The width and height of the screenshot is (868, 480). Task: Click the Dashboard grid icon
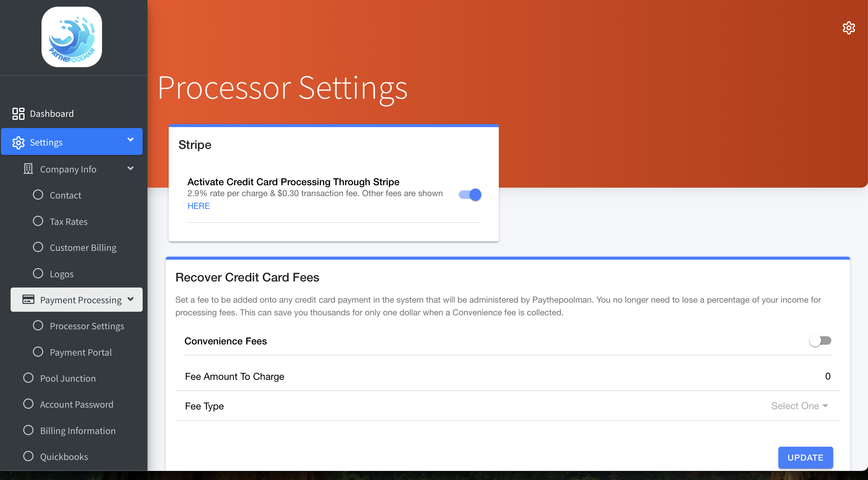pyautogui.click(x=18, y=114)
